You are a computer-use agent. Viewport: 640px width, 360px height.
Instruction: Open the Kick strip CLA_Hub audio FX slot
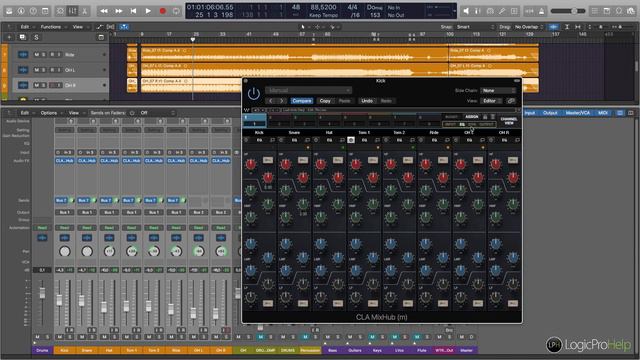coord(64,161)
